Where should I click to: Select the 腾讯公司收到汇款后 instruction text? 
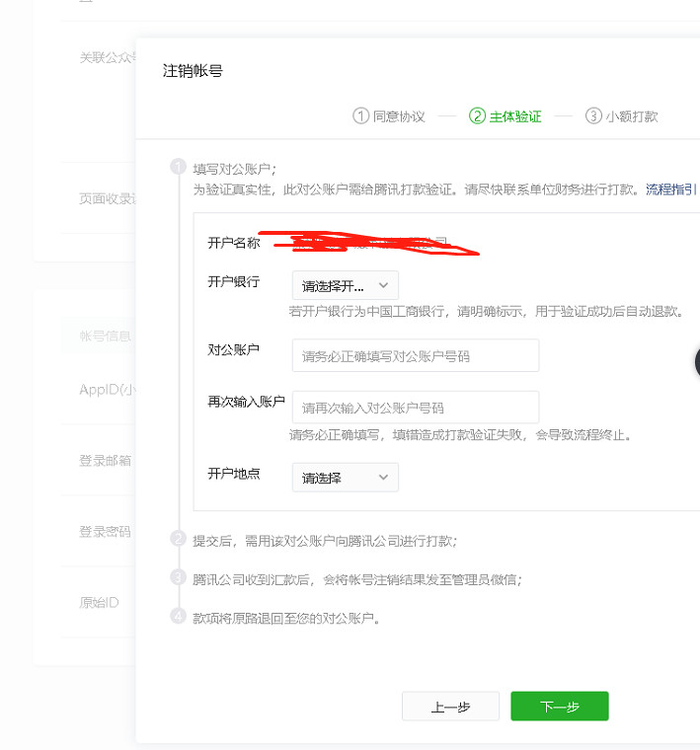pos(357,579)
